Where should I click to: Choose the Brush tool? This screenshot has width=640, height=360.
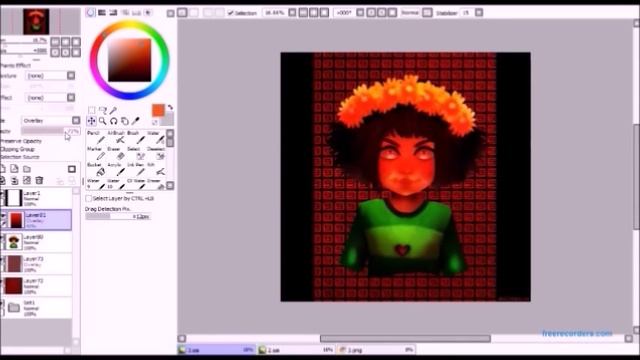tap(136, 138)
